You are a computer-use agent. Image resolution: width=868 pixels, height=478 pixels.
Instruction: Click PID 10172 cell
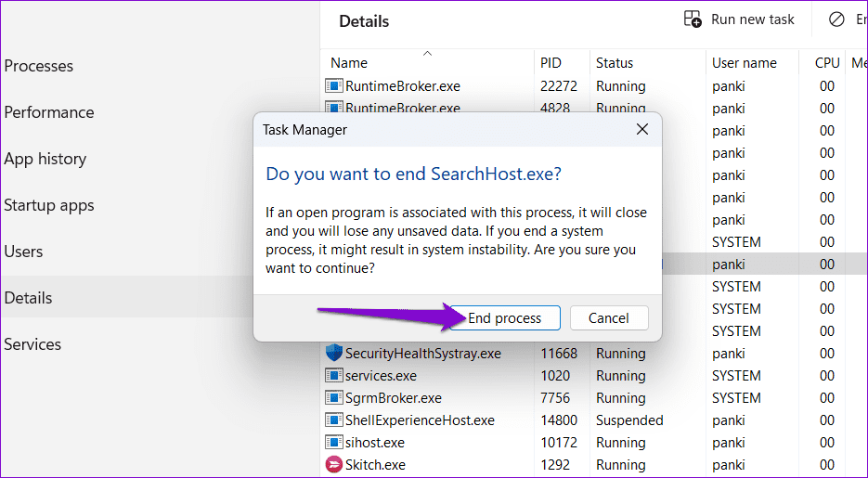pos(559,442)
